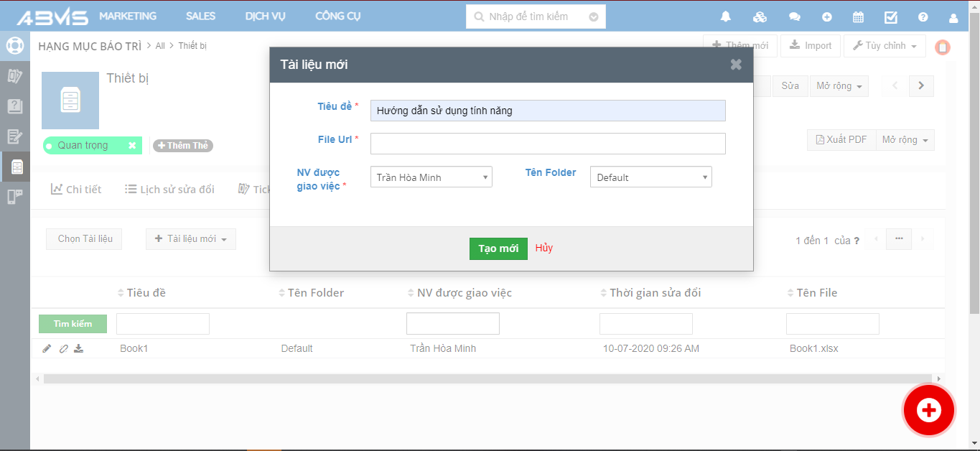
Task: Click the calendar icon in top bar
Action: 858,17
